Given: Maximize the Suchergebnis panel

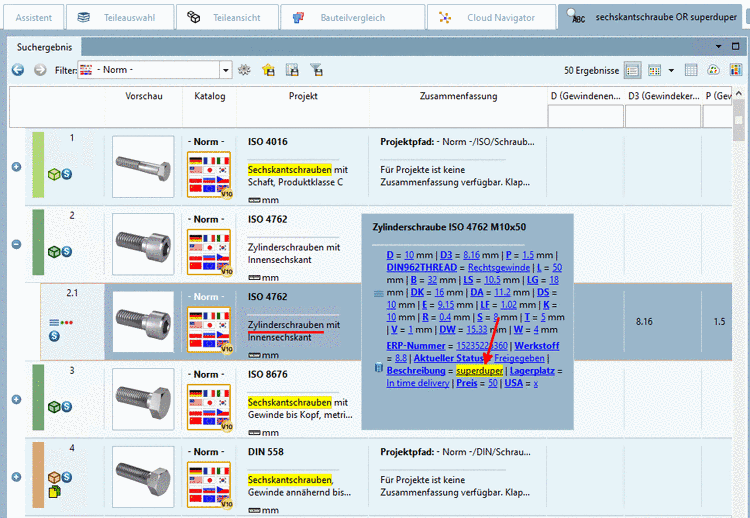Looking at the screenshot, I should click(x=736, y=46).
